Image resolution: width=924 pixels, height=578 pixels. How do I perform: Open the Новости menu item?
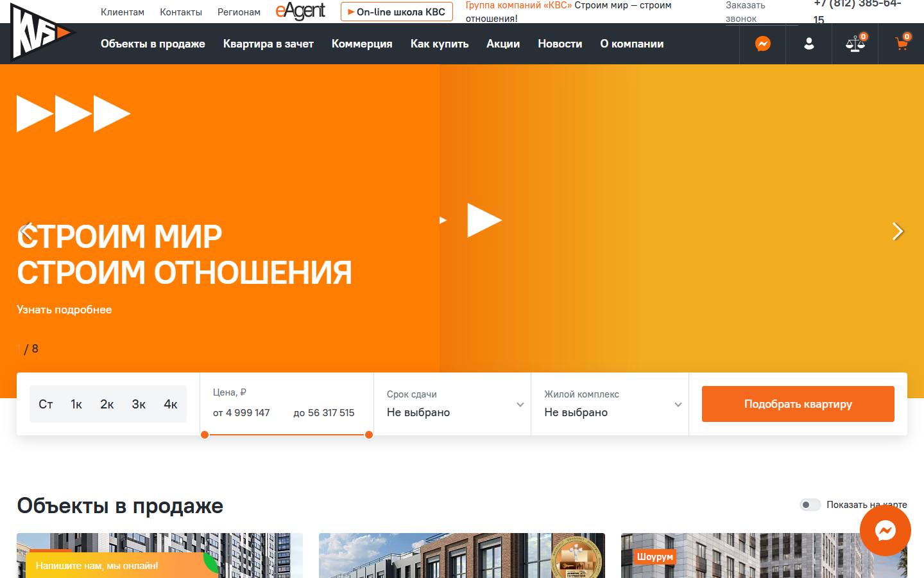pyautogui.click(x=560, y=44)
